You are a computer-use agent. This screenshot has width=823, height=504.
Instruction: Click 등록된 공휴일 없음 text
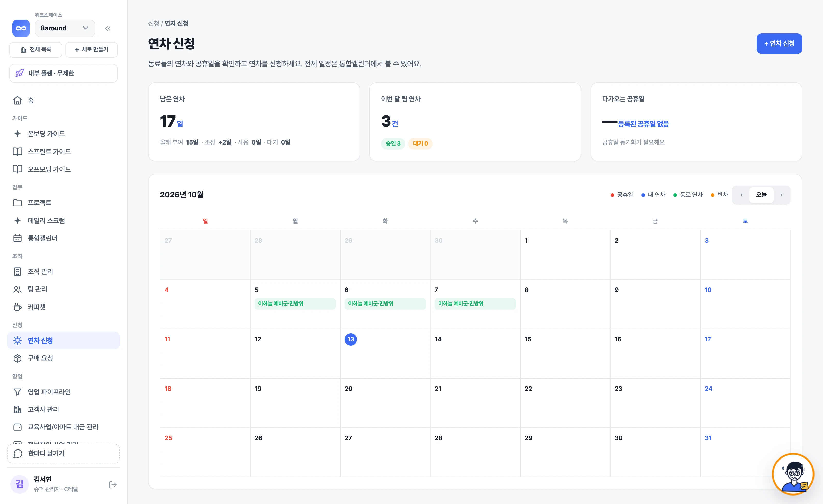tap(643, 124)
